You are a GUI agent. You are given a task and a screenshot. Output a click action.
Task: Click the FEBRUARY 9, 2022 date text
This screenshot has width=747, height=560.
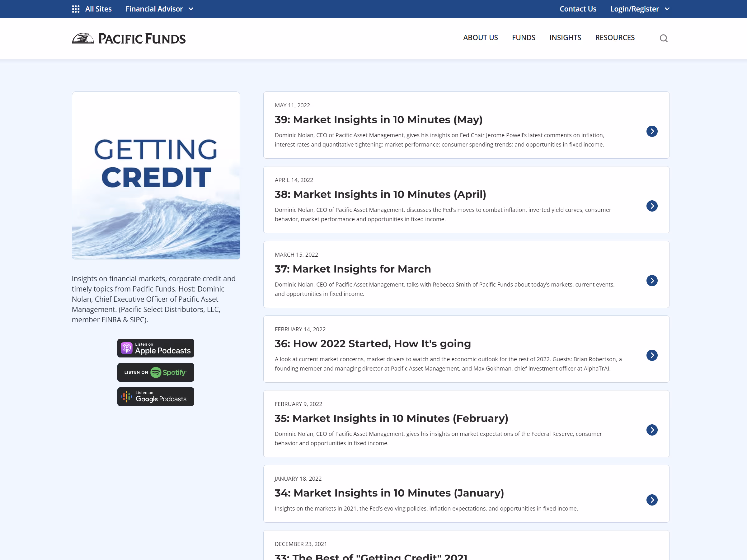pos(298,404)
